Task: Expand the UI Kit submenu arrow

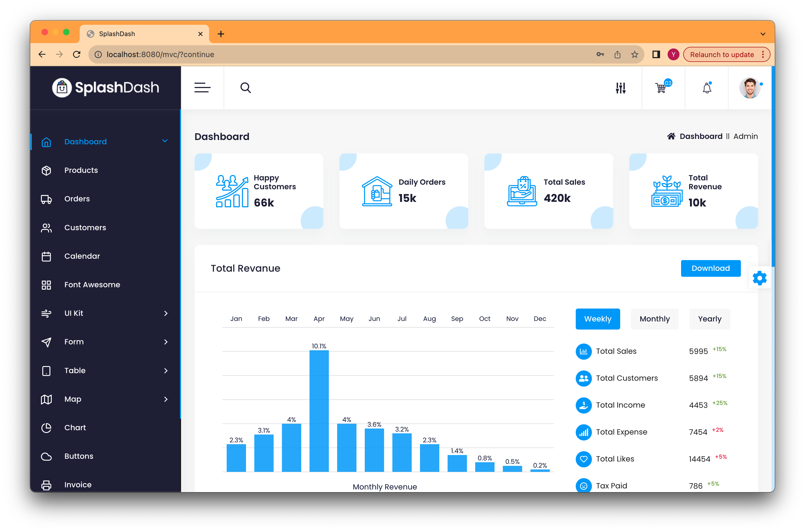Action: [166, 313]
